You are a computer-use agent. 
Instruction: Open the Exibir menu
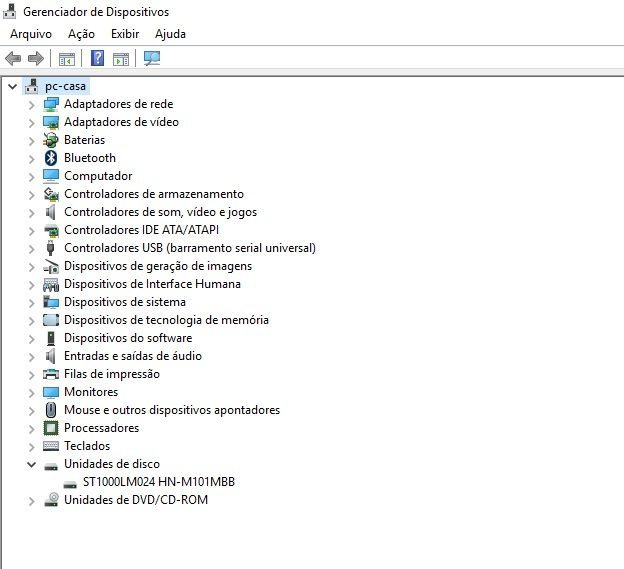coord(125,34)
